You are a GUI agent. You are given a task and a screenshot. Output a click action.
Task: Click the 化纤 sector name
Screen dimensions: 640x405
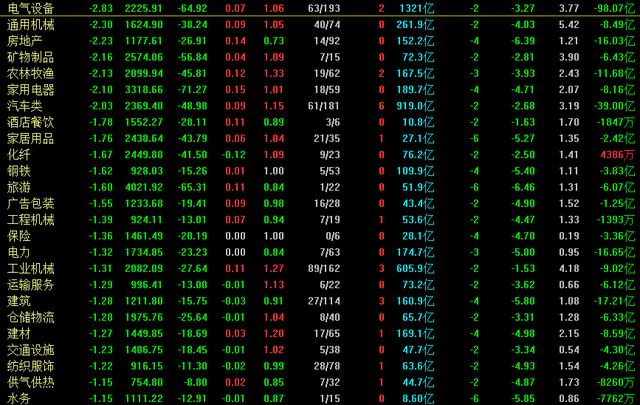pyautogui.click(x=19, y=155)
